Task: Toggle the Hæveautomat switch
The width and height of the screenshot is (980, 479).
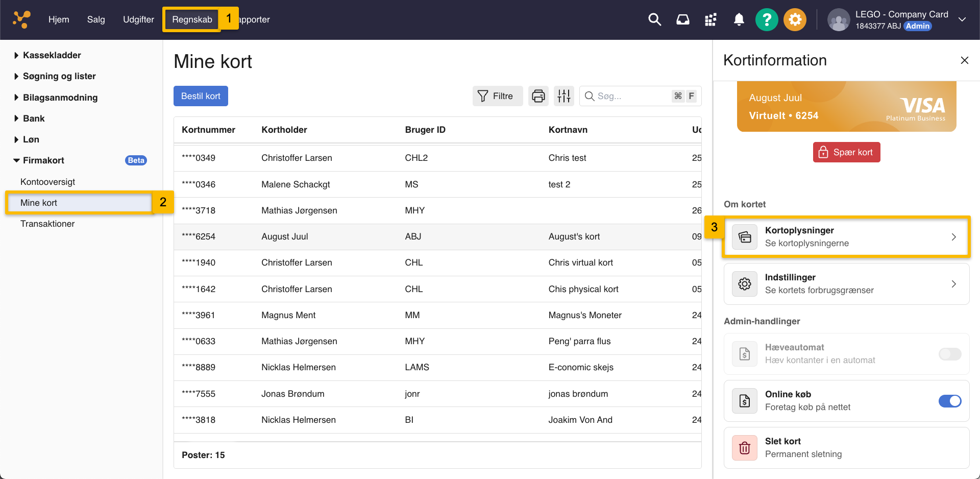Action: coord(949,354)
